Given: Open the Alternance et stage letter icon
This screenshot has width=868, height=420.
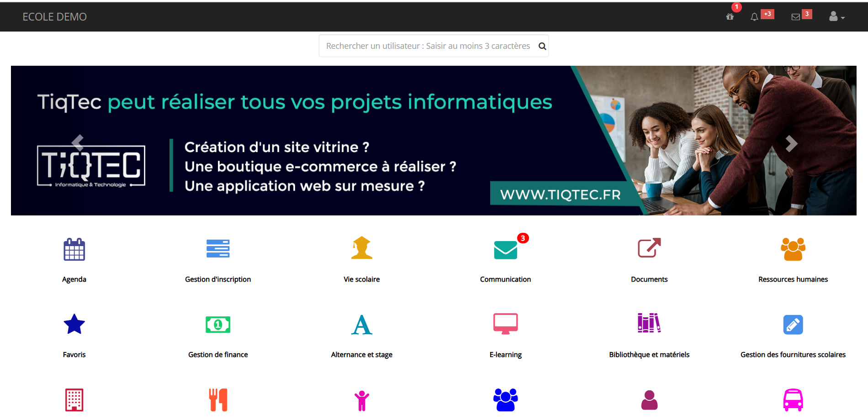Looking at the screenshot, I should 361,325.
